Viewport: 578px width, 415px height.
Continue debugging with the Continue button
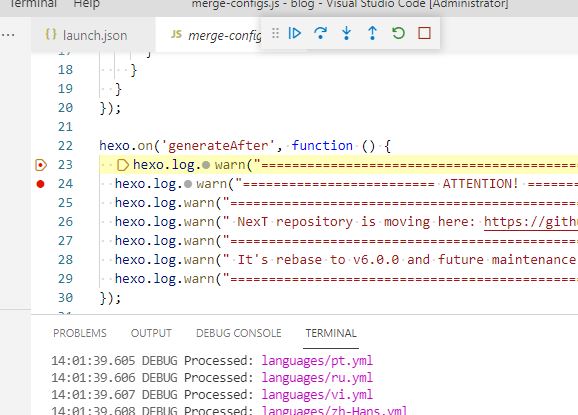[295, 33]
